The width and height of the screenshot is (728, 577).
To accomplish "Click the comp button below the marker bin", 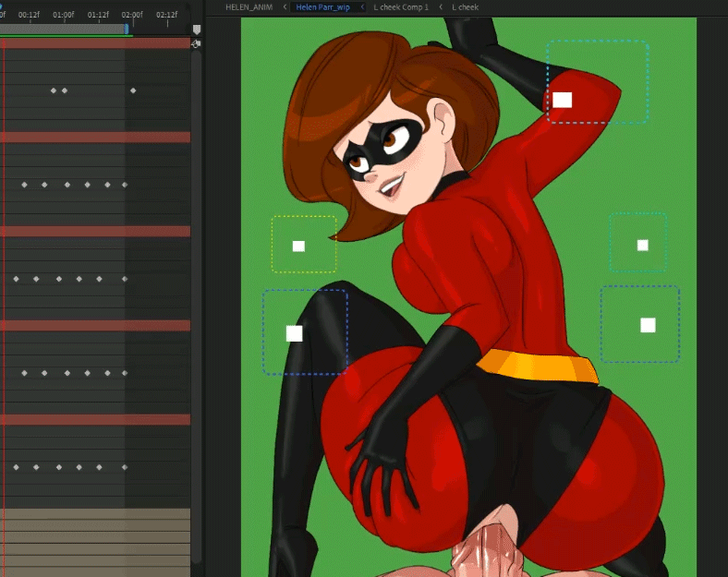I will coord(196,44).
